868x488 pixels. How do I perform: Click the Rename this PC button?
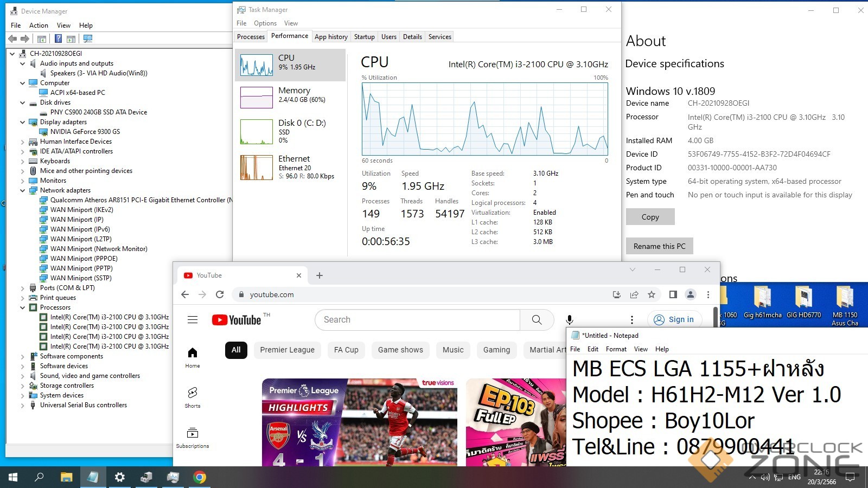tap(659, 246)
